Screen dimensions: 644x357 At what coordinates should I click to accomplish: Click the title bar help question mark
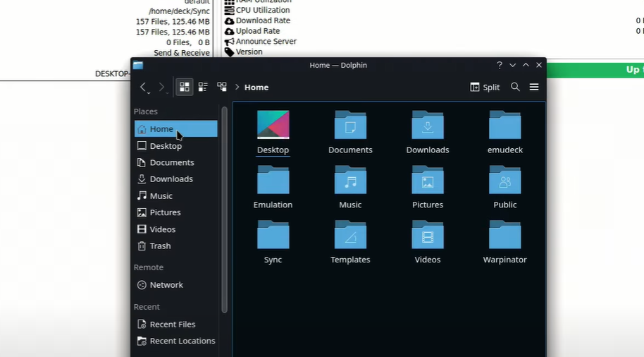500,65
